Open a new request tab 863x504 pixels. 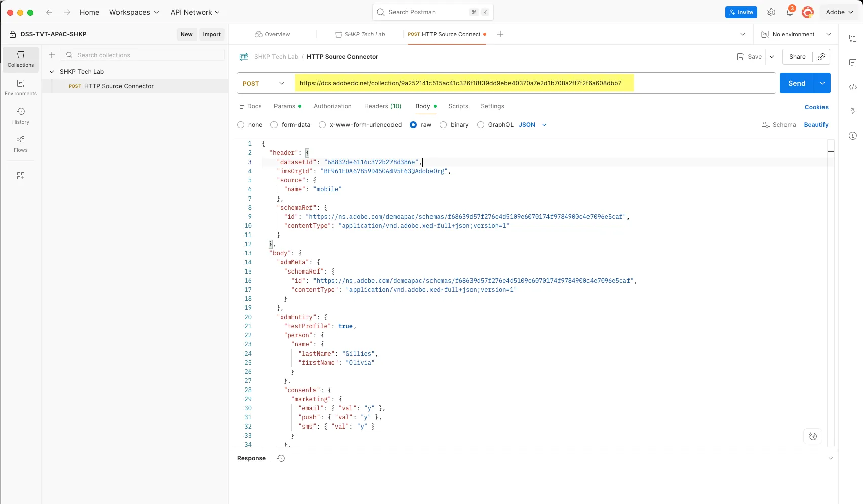(x=500, y=34)
